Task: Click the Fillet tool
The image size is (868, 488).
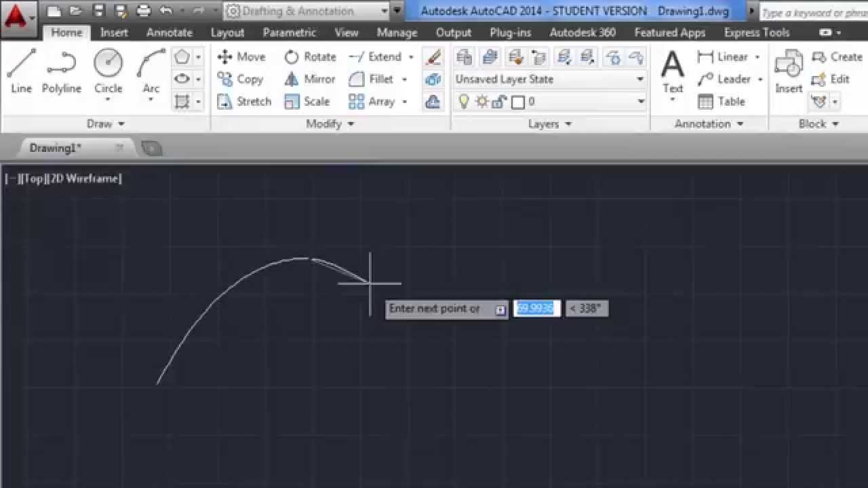Action: click(x=371, y=79)
